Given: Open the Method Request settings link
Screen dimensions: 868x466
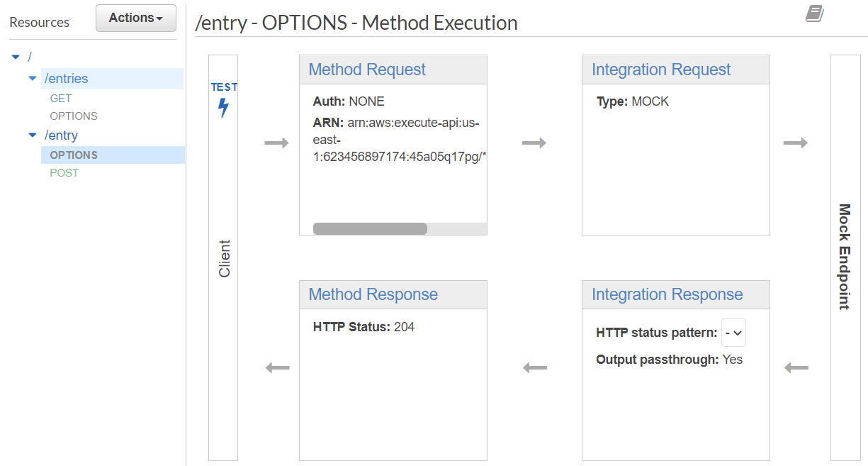Looking at the screenshot, I should point(367,70).
